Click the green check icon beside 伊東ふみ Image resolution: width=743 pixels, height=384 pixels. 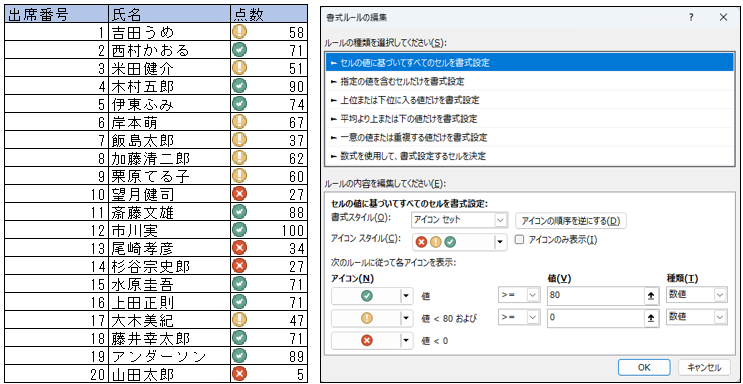click(x=240, y=104)
